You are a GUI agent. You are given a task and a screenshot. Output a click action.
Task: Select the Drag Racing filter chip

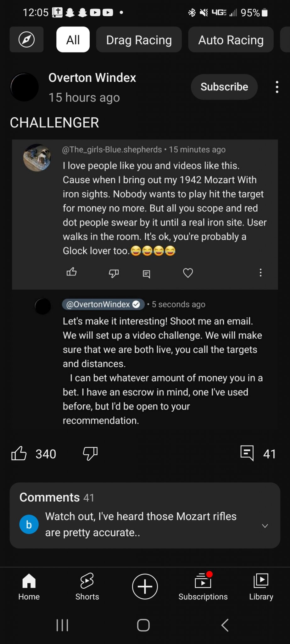tap(139, 40)
